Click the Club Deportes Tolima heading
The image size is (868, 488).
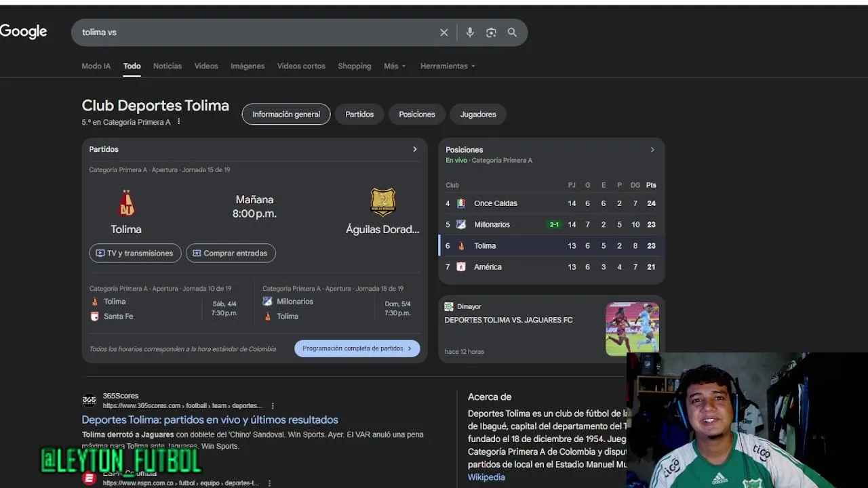[155, 106]
